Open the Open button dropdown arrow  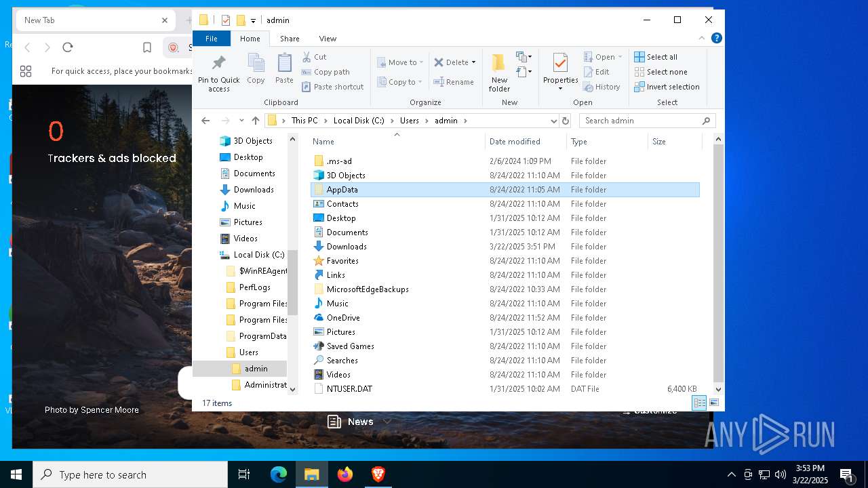click(620, 57)
